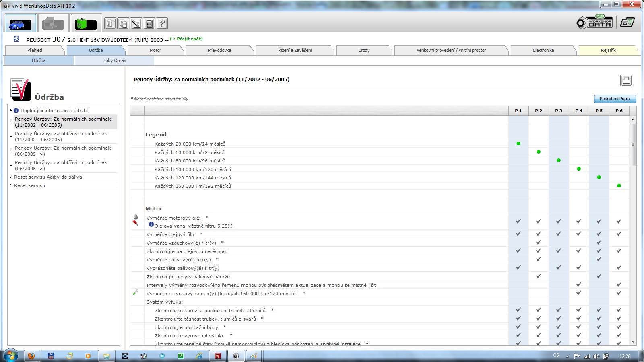This screenshot has height=362, width=644.
Task: Click the maintenance table scrollbar thumb
Action: click(633, 144)
